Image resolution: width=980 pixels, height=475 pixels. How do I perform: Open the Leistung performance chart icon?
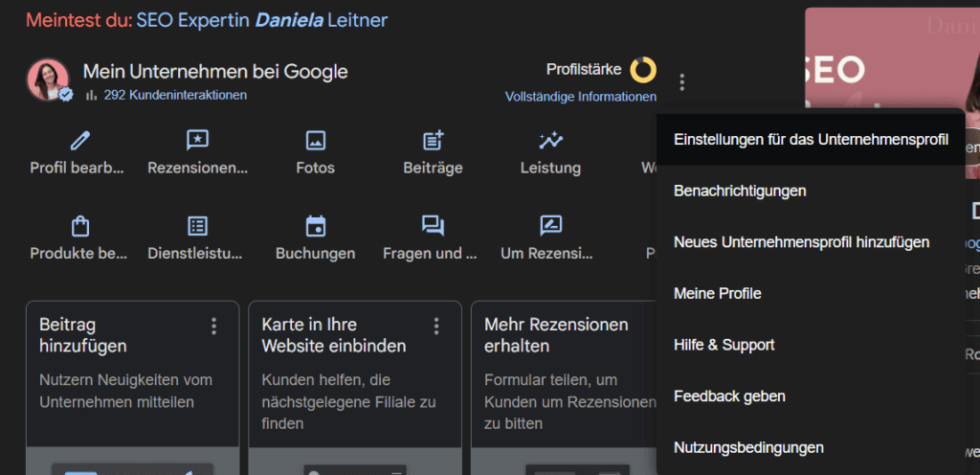(550, 141)
